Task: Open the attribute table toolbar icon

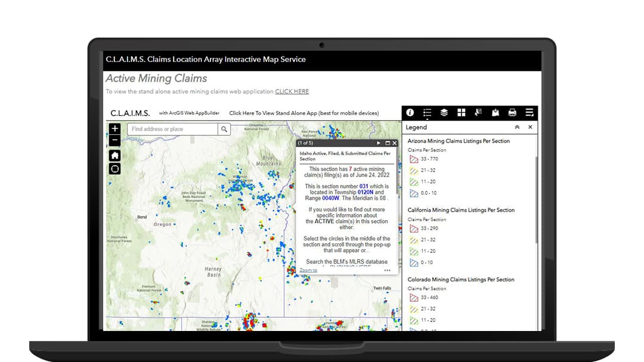Action: click(529, 113)
